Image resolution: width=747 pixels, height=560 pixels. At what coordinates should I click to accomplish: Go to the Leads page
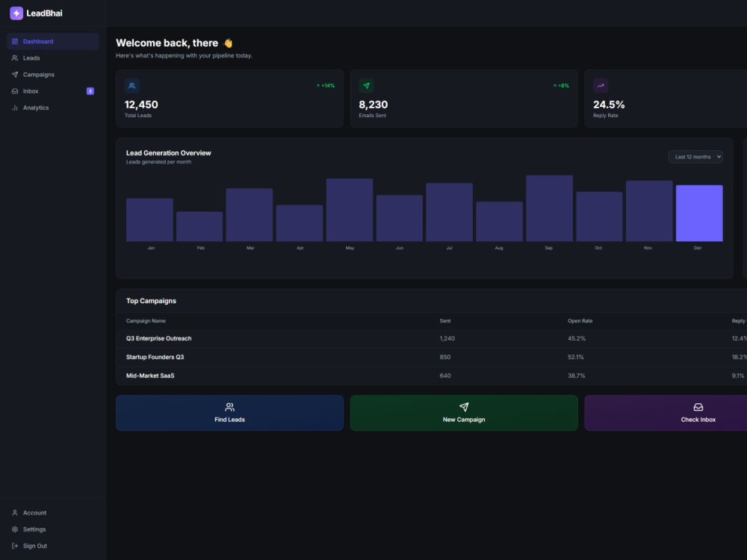53,58
